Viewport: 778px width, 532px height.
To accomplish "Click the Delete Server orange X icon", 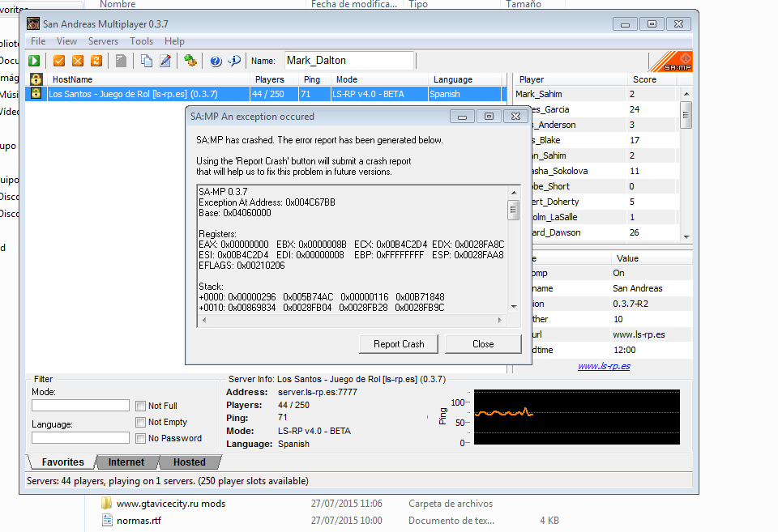I will point(78,61).
